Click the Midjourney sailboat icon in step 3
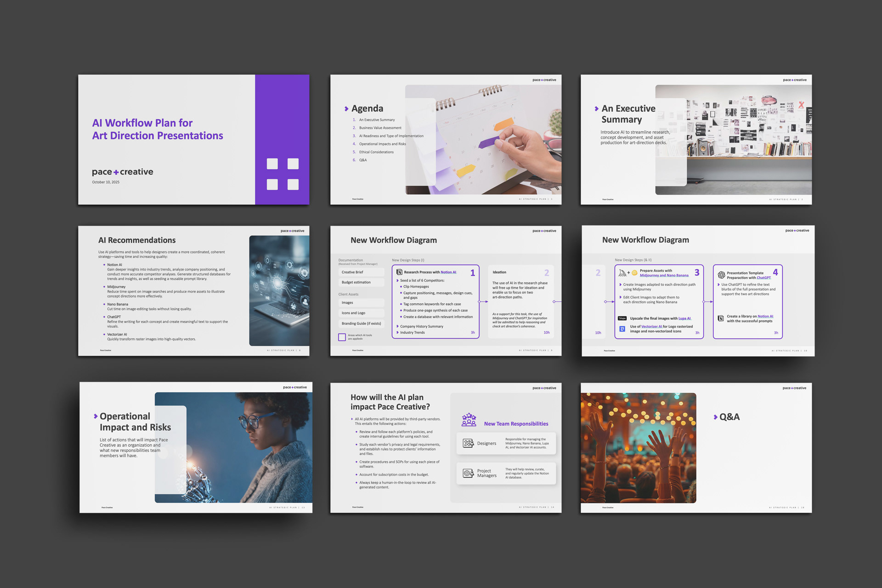 click(x=622, y=273)
